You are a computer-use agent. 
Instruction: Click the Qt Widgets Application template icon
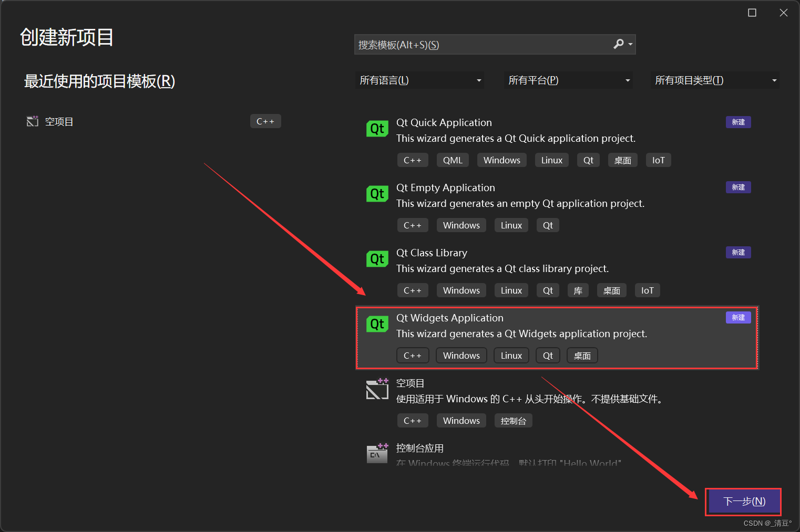coord(377,324)
